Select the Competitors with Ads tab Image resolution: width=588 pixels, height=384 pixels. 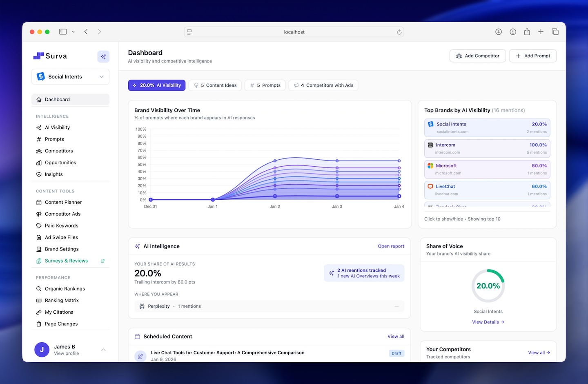(323, 85)
